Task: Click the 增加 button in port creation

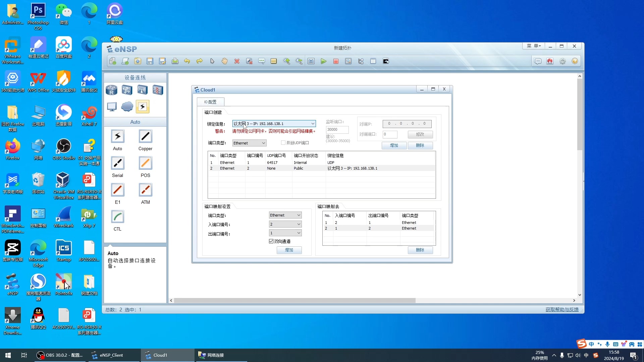Action: (x=394, y=145)
